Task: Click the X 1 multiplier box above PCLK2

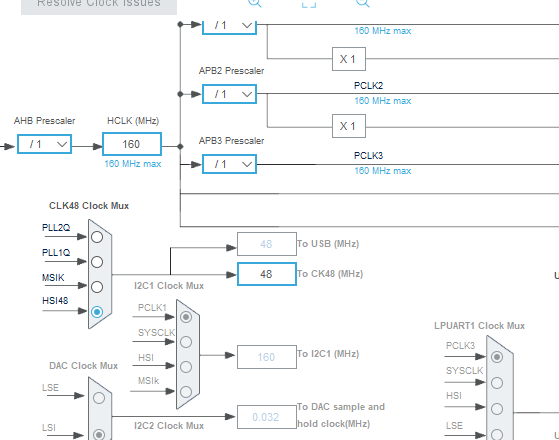Action: [x=349, y=59]
